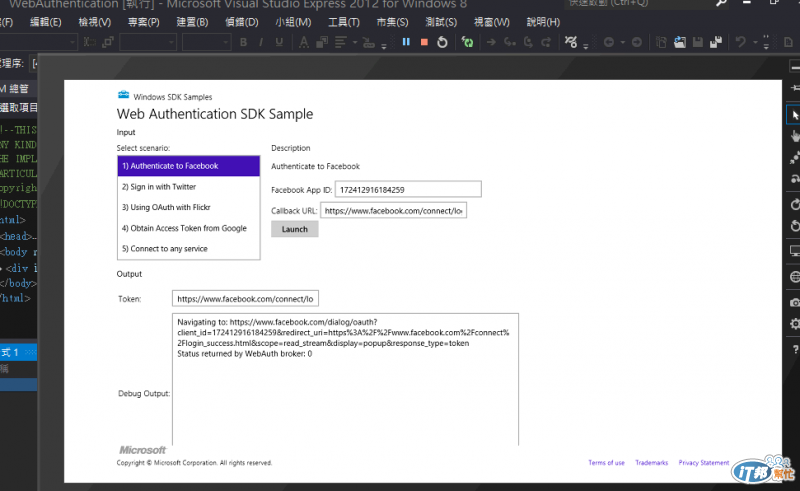800x491 pixels.
Task: Open the navigate backward dropdown arrow
Action: [x=622, y=42]
